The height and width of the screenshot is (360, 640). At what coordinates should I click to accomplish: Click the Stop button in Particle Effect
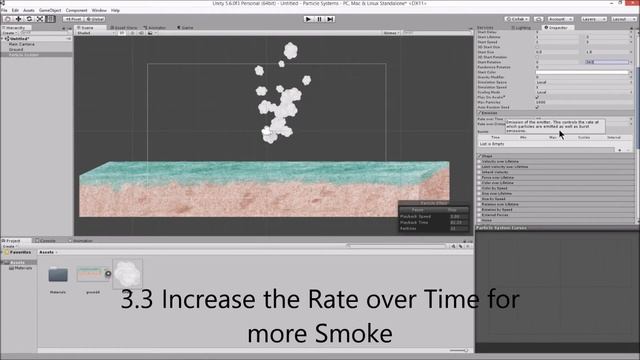tap(452, 210)
